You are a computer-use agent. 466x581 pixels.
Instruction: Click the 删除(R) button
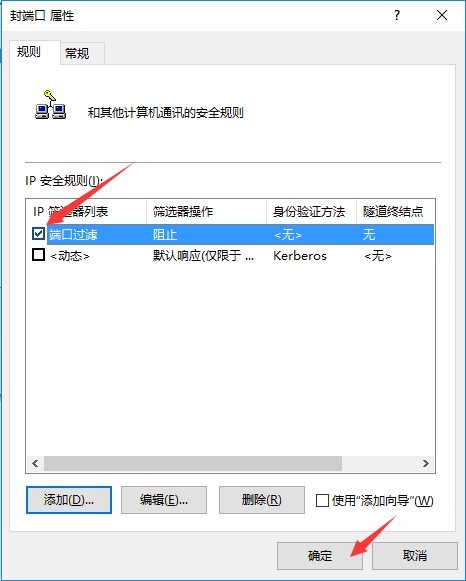(x=262, y=500)
